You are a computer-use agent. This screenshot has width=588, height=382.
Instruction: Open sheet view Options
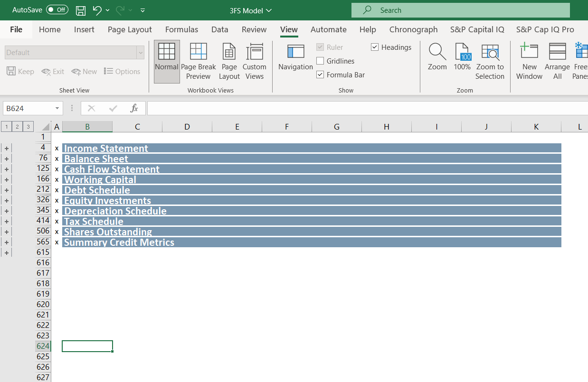pos(122,71)
